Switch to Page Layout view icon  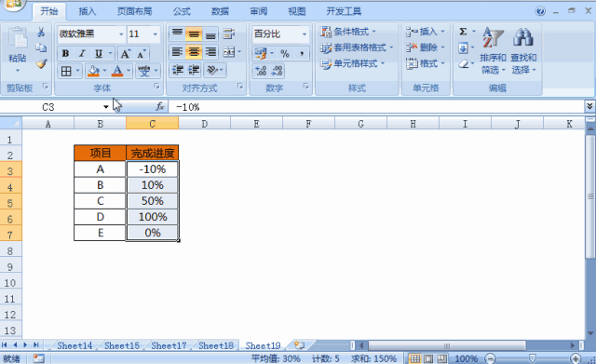(x=428, y=358)
